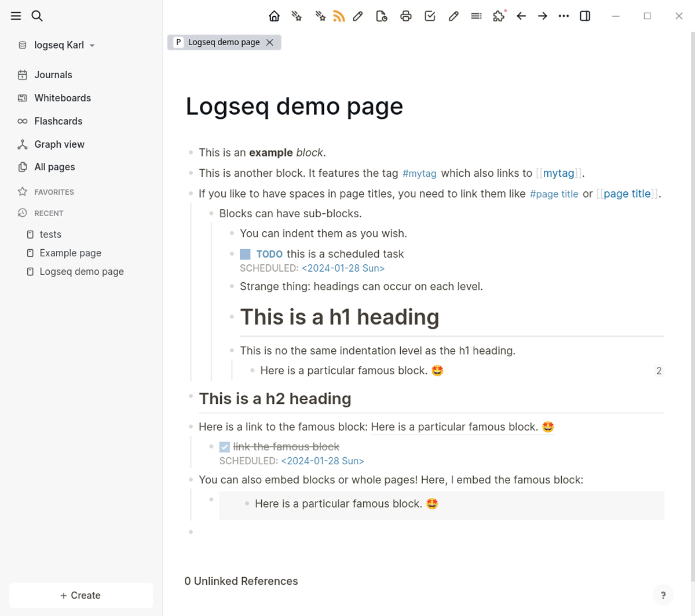This screenshot has width=695, height=616.
Task: Open Whiteboards from the left sidebar
Action: point(62,97)
